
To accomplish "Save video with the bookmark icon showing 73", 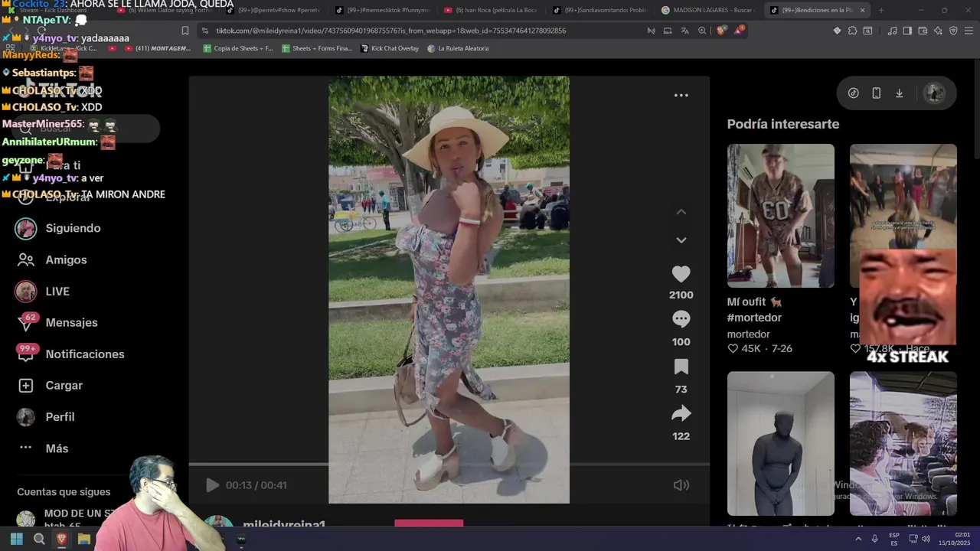I will point(681,367).
